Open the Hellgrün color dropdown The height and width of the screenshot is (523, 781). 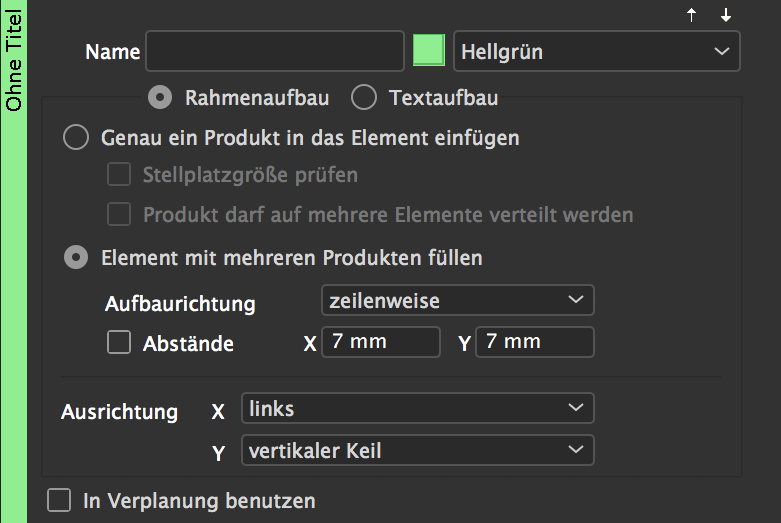coord(597,51)
